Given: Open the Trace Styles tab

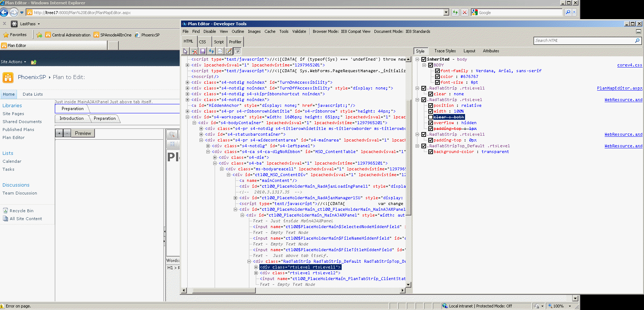Looking at the screenshot, I should 445,51.
